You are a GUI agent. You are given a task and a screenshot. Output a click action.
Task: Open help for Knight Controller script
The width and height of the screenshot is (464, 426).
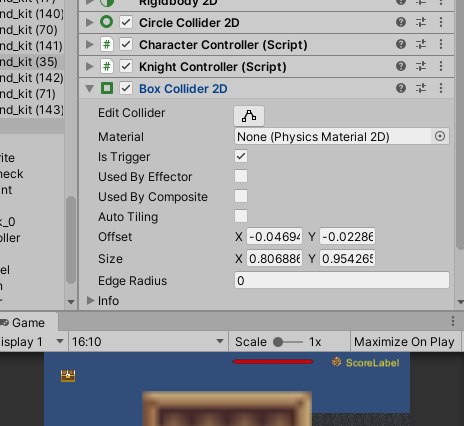401,66
